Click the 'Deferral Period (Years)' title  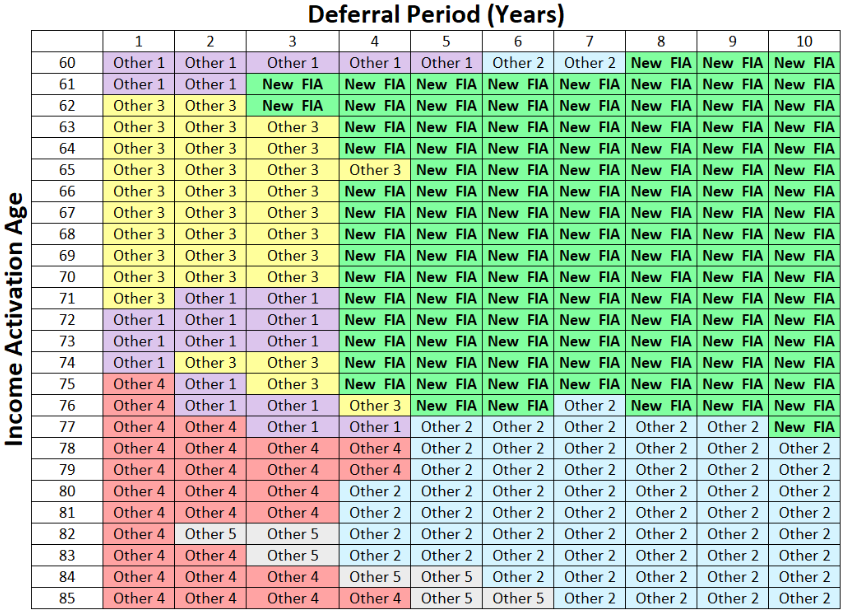[x=435, y=15]
